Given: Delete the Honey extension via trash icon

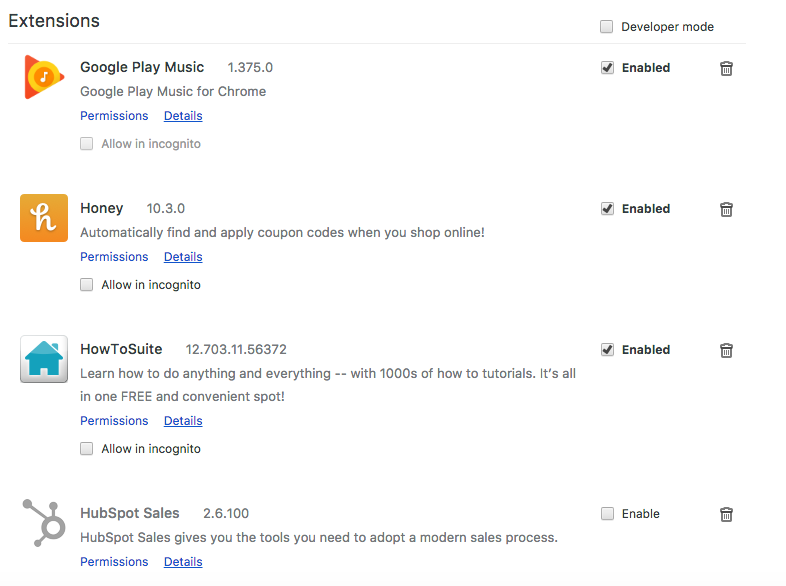Looking at the screenshot, I should [727, 209].
